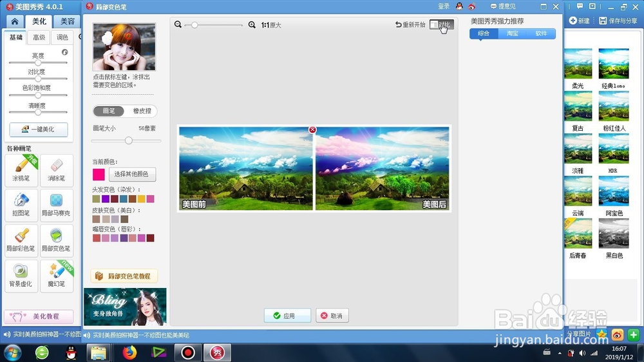Screen dimensions: 644x362
Task: Adjust the 亮度 brightness slider
Action: click(x=38, y=63)
